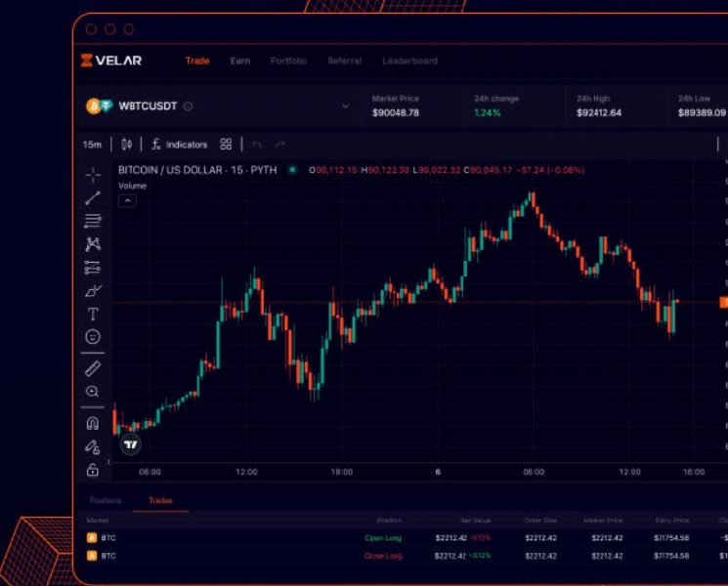Open the Fibonacci retracement tool
728x586 pixels.
[x=93, y=221]
